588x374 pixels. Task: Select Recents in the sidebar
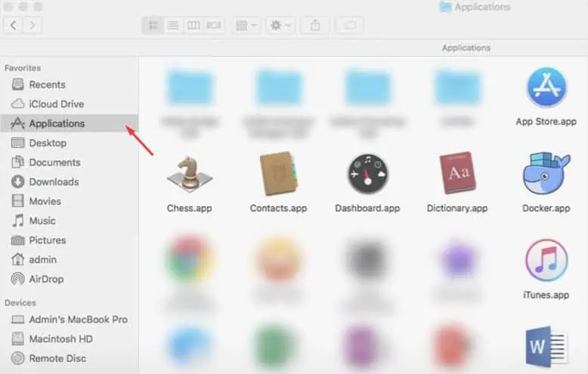pyautogui.click(x=70, y=85)
